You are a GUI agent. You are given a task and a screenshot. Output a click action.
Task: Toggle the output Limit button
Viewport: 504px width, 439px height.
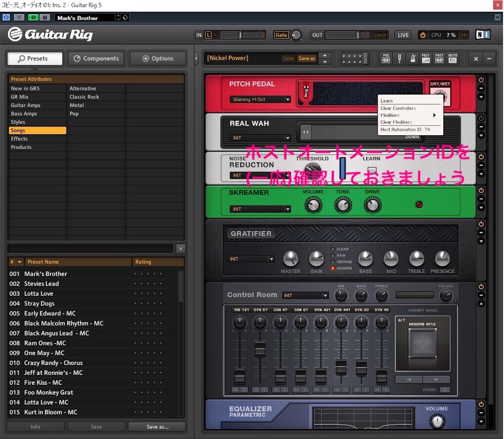pos(380,35)
